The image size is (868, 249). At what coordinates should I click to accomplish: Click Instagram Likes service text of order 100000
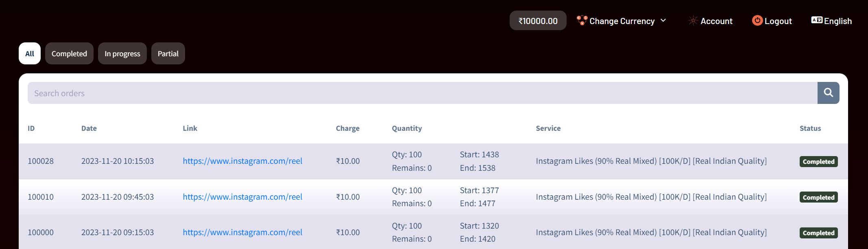[x=651, y=232]
